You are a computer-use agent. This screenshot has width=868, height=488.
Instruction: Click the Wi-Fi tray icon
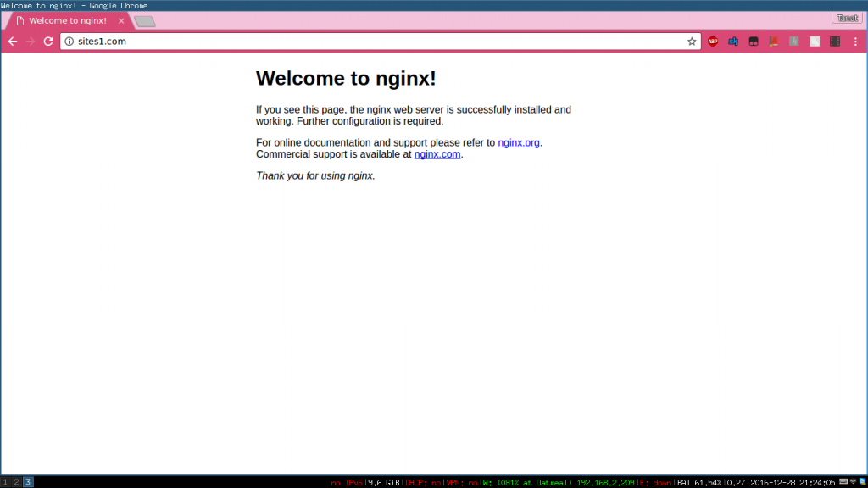(853, 482)
